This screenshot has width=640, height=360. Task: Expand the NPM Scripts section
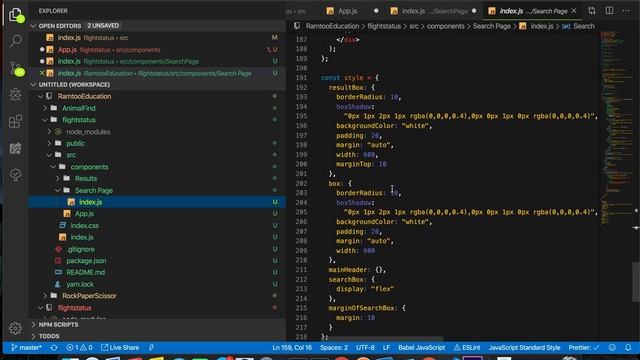pos(33,325)
